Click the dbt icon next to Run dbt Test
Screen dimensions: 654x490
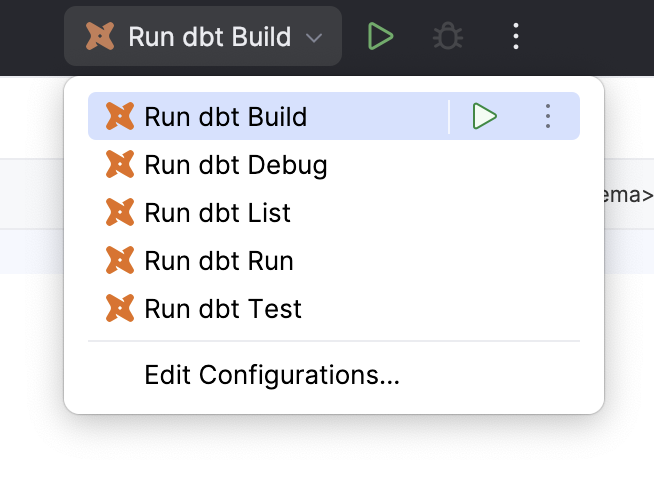(120, 308)
